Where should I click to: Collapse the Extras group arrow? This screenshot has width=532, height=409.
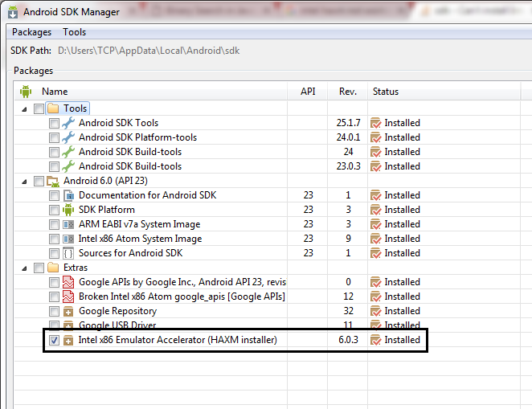(x=24, y=268)
